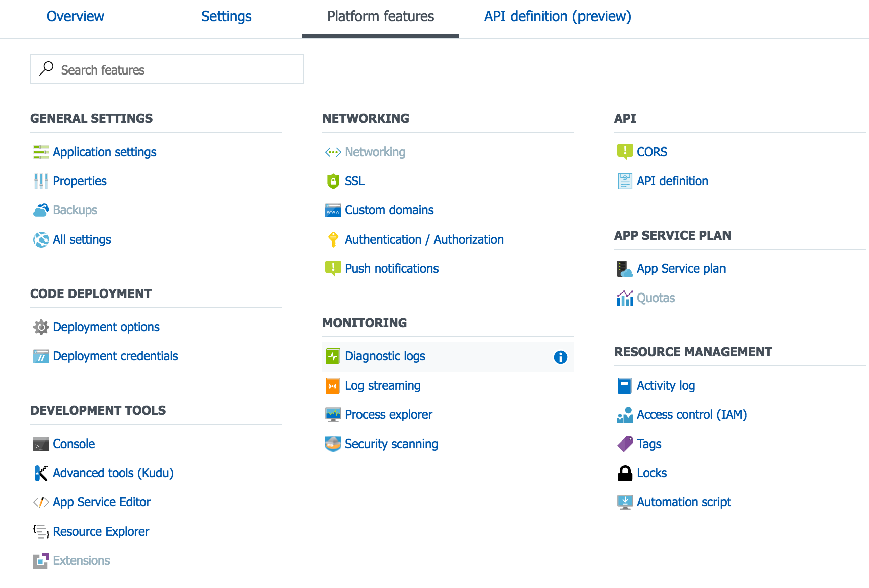Click the Advanced tools Kudu icon
Image resolution: width=869 pixels, height=588 pixels.
pos(41,473)
